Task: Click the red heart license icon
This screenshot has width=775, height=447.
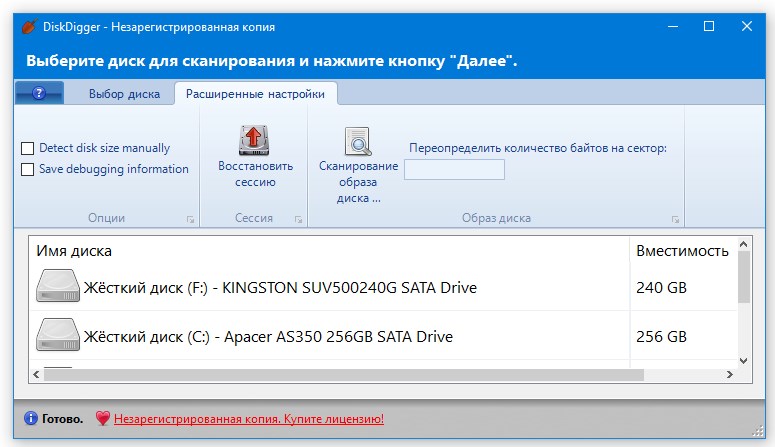Action: click(102, 419)
